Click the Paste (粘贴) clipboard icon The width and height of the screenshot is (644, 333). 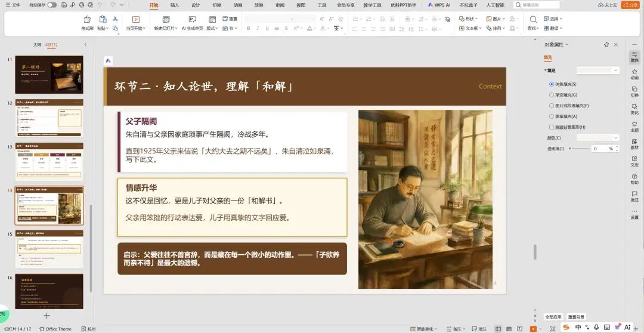103,19
